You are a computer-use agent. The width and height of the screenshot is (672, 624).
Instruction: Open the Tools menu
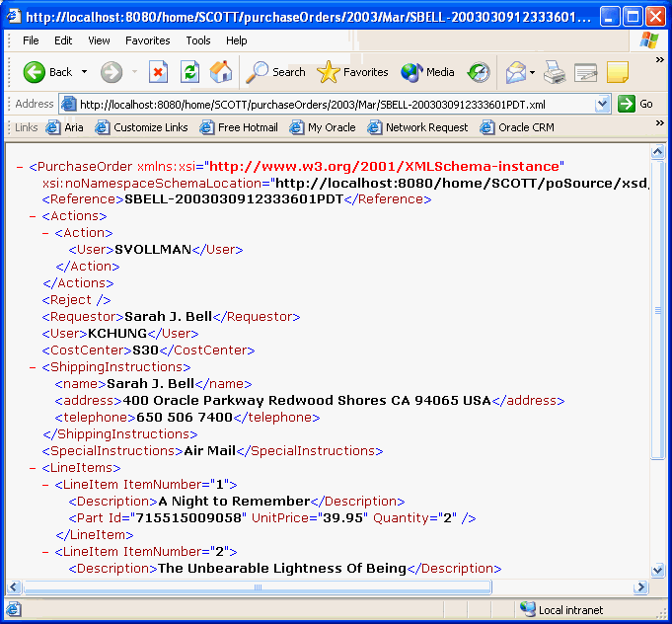tap(198, 40)
